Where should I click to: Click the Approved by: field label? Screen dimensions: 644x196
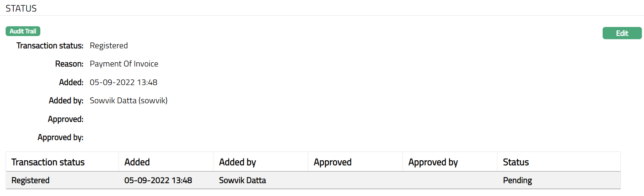60,137
